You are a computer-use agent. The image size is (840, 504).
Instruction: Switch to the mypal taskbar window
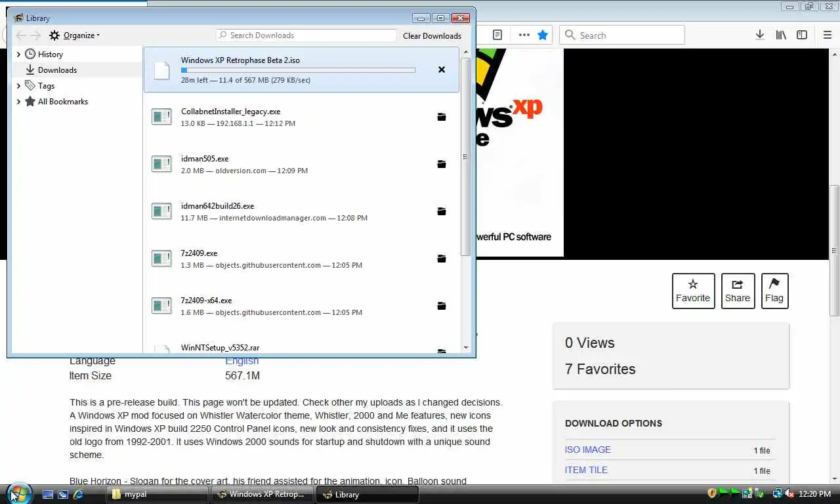[x=157, y=494]
